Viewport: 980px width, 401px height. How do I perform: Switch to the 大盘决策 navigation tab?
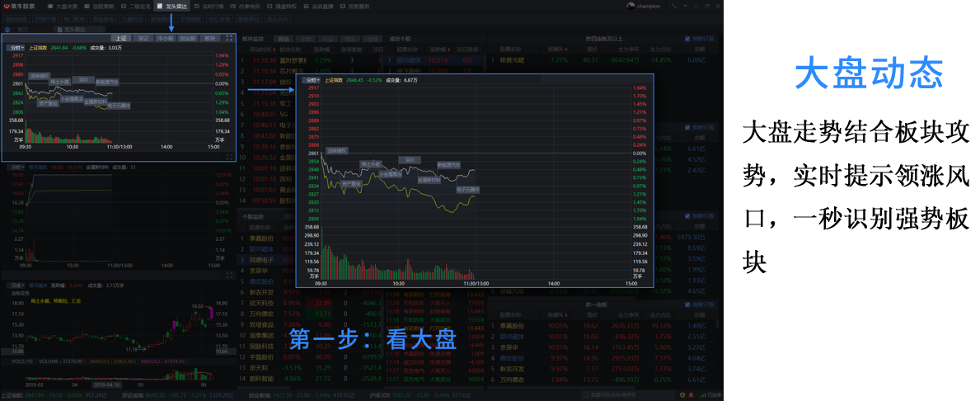(67, 6)
